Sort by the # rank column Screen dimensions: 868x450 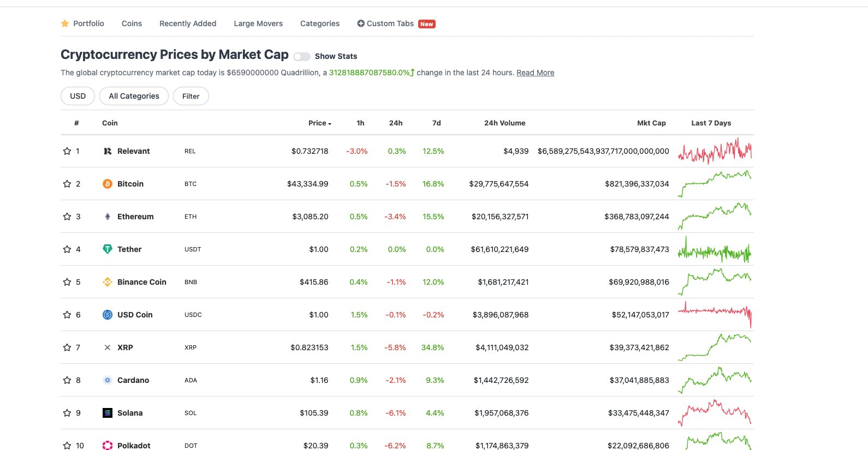point(76,123)
